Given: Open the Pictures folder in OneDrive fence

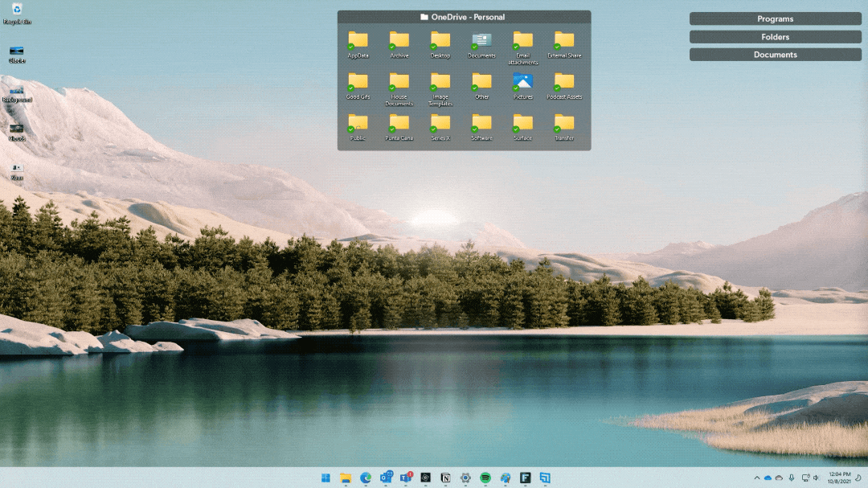Looking at the screenshot, I should coord(522,81).
